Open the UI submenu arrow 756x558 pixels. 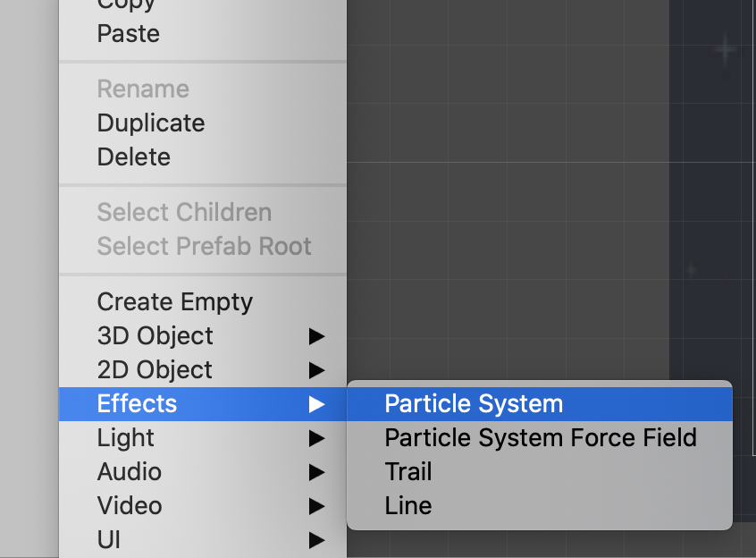point(316,540)
